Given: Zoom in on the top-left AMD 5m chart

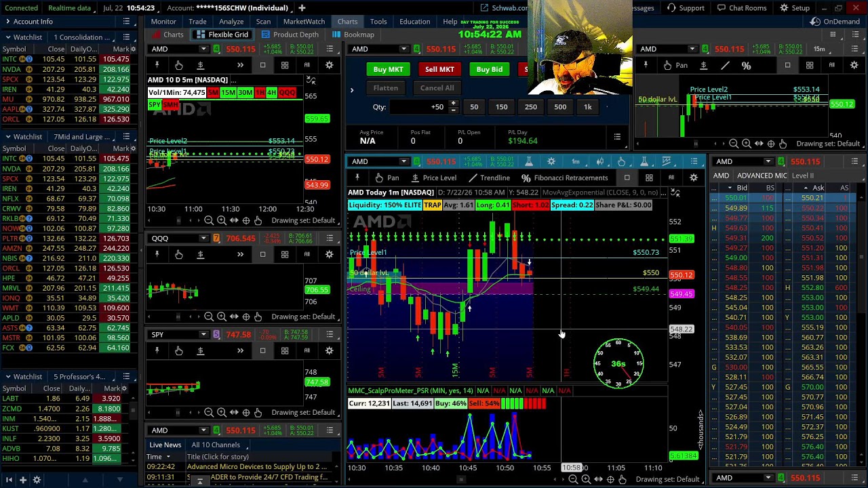Looking at the screenshot, I should (221, 220).
